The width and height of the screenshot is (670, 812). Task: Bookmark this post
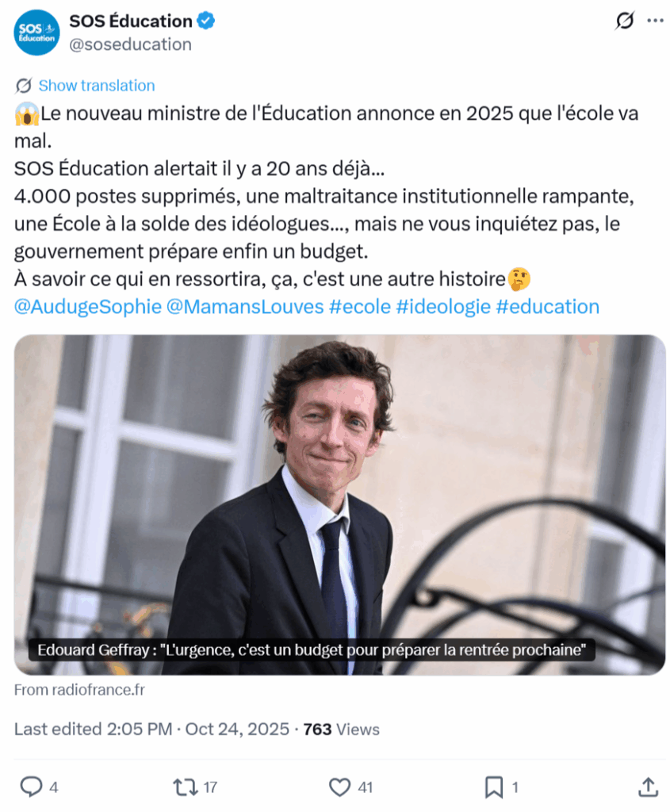point(494,787)
